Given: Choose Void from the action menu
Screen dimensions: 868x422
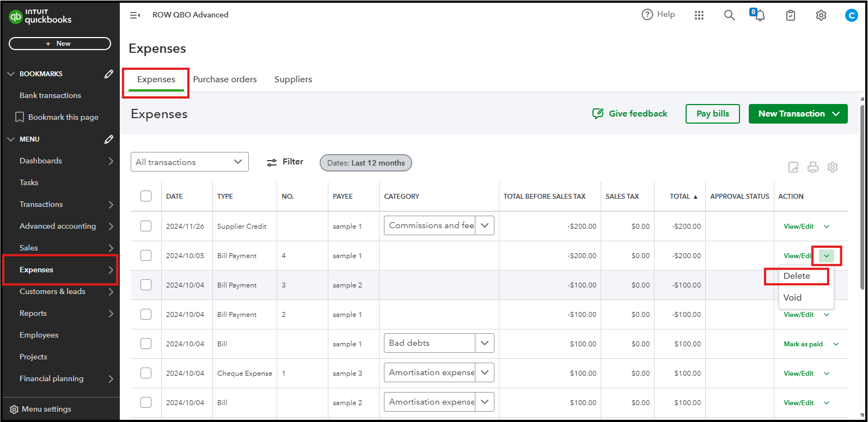Looking at the screenshot, I should (x=792, y=298).
